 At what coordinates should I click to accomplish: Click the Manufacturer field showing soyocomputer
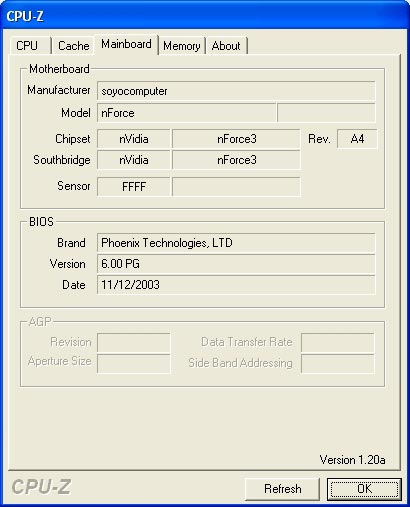(x=236, y=91)
